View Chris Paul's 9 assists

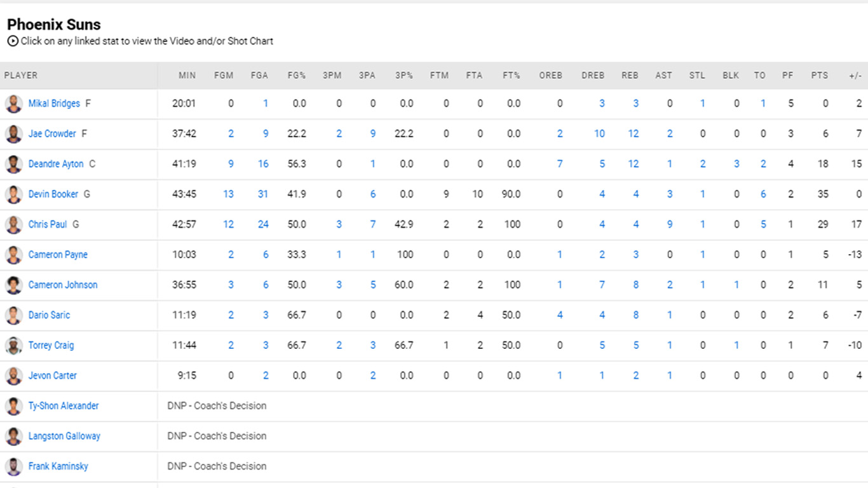click(x=670, y=224)
